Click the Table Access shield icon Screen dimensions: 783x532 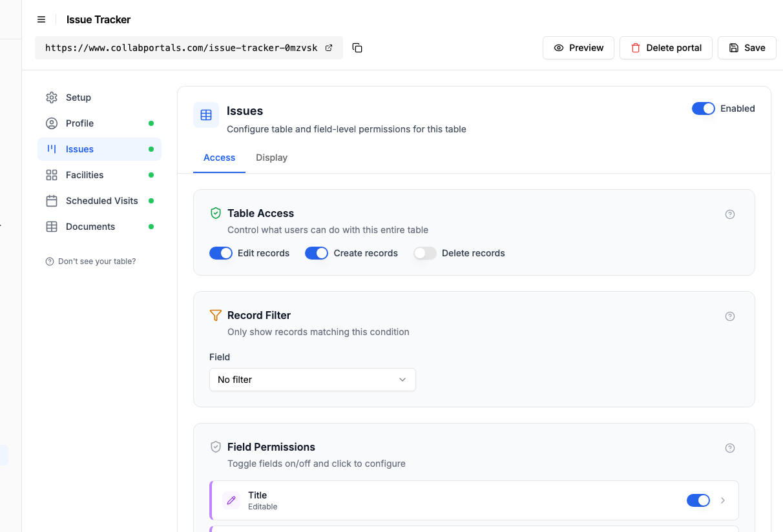tap(216, 213)
